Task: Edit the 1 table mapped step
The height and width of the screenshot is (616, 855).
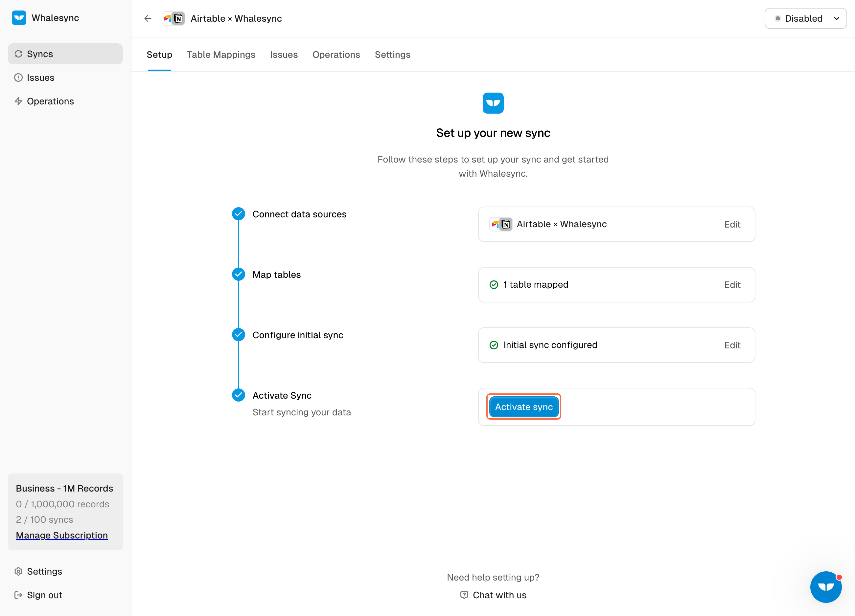Action: click(x=732, y=285)
